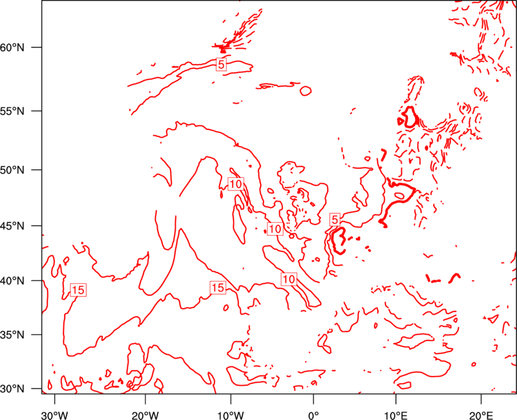Click the contour label 15 near 10°W
517x420 pixels.
(x=218, y=288)
